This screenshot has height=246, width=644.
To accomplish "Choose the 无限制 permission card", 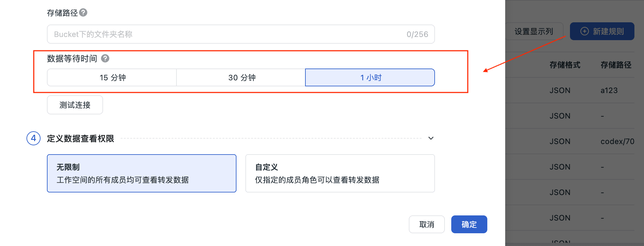I will coord(142,173).
